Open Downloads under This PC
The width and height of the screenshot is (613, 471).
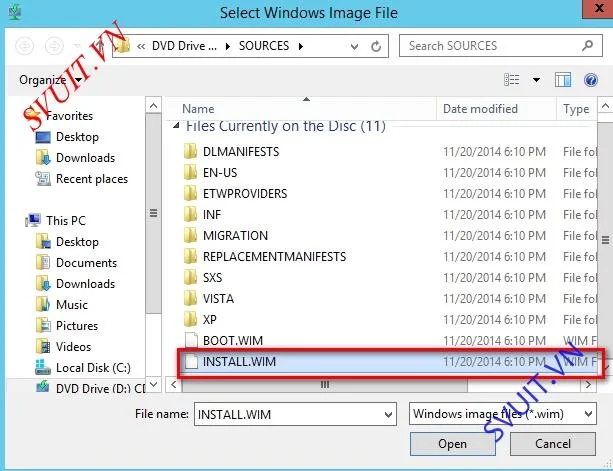coord(75,284)
